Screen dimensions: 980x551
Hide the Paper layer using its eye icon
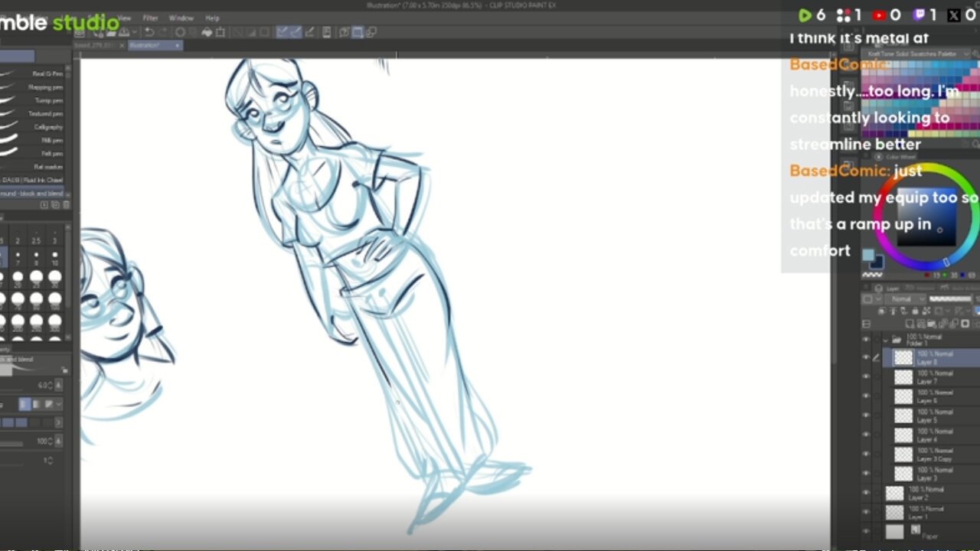[866, 531]
